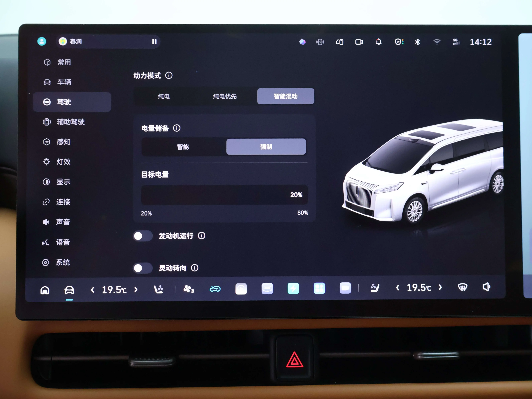Select 纯电优先 power mode
The width and height of the screenshot is (532, 399).
pyautogui.click(x=225, y=96)
